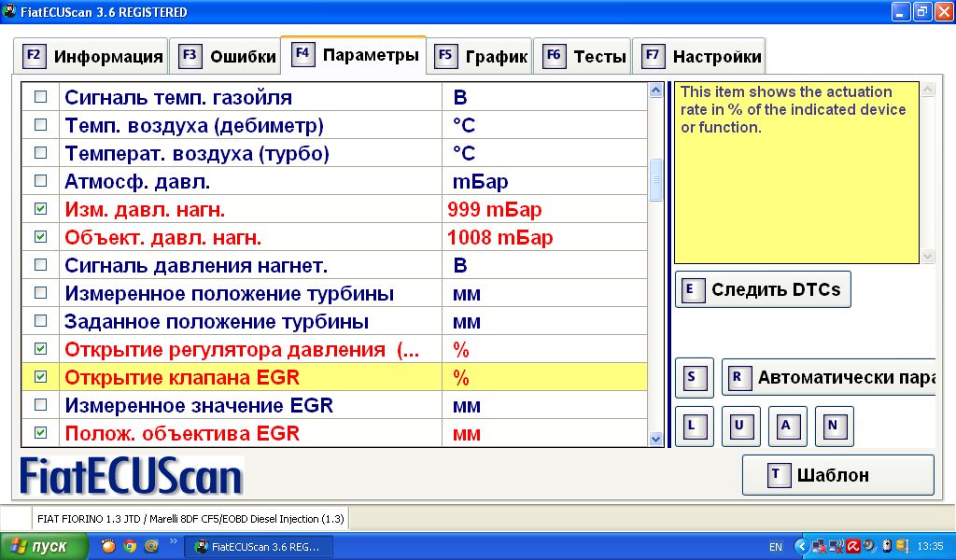Click the L button icon

[x=694, y=427]
